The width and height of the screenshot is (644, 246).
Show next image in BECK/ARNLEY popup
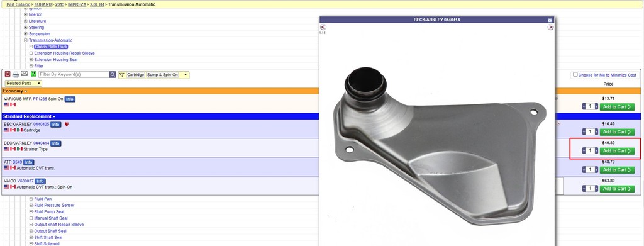click(x=550, y=27)
